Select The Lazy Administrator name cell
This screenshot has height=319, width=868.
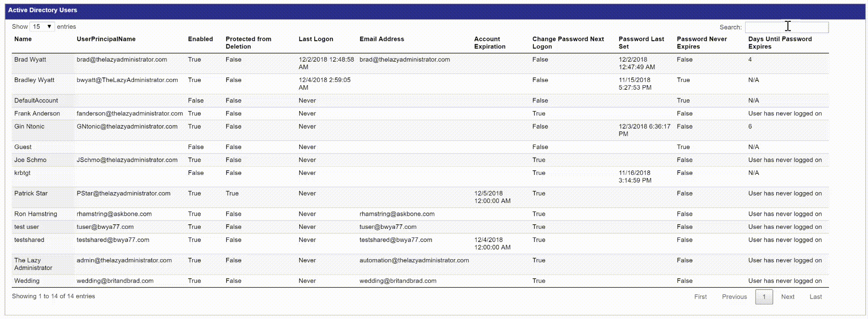[x=43, y=265]
